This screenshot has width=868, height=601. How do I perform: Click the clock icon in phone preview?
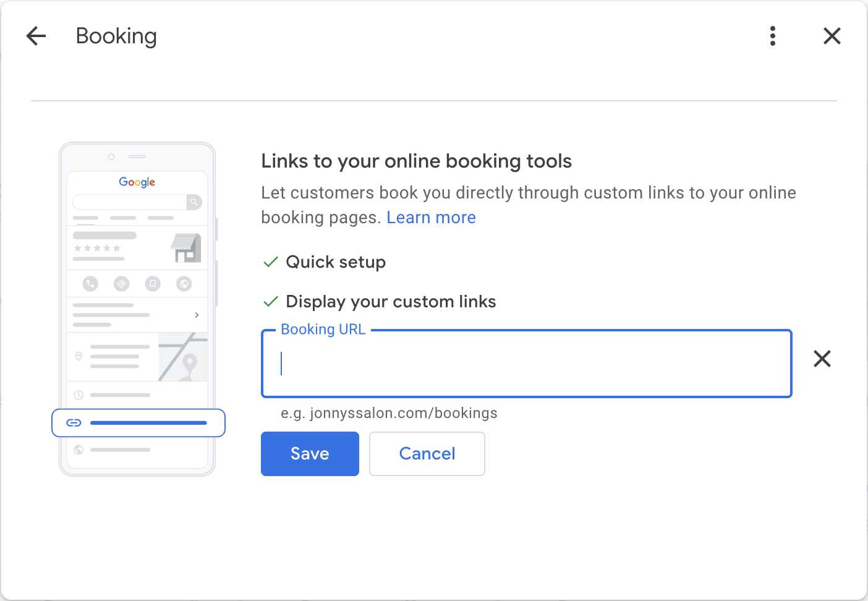[x=79, y=394]
